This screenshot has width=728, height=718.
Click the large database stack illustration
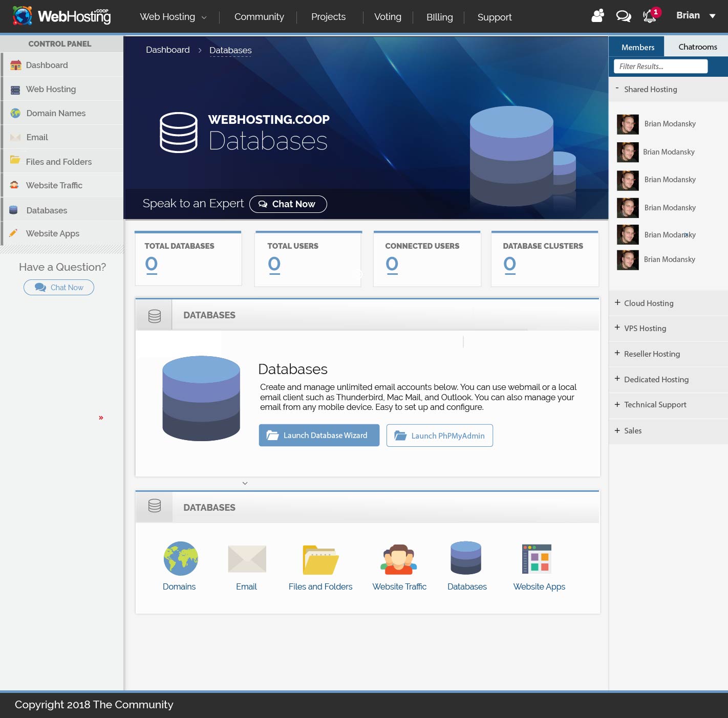coord(201,398)
